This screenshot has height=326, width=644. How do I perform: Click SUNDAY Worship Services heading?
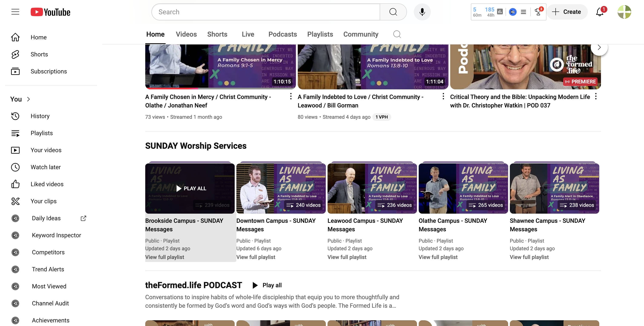[196, 146]
